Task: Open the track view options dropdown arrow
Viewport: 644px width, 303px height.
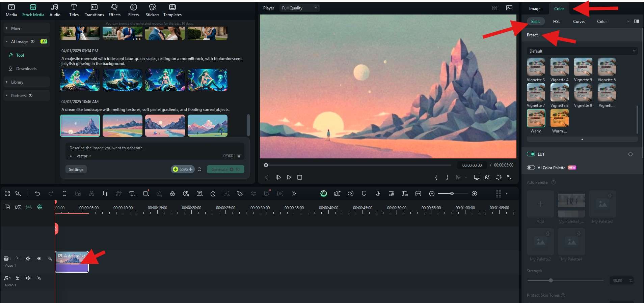Action: coord(506,194)
